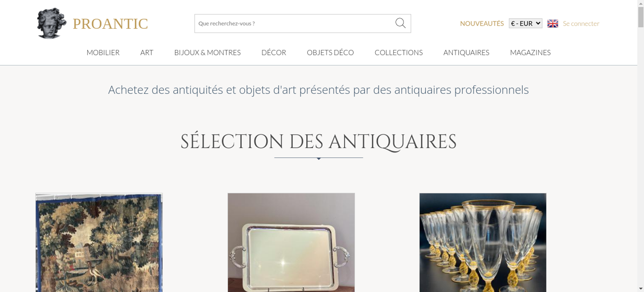Open the gold-rimmed glasses thumbnail
This screenshot has width=644, height=292.
pos(483,242)
